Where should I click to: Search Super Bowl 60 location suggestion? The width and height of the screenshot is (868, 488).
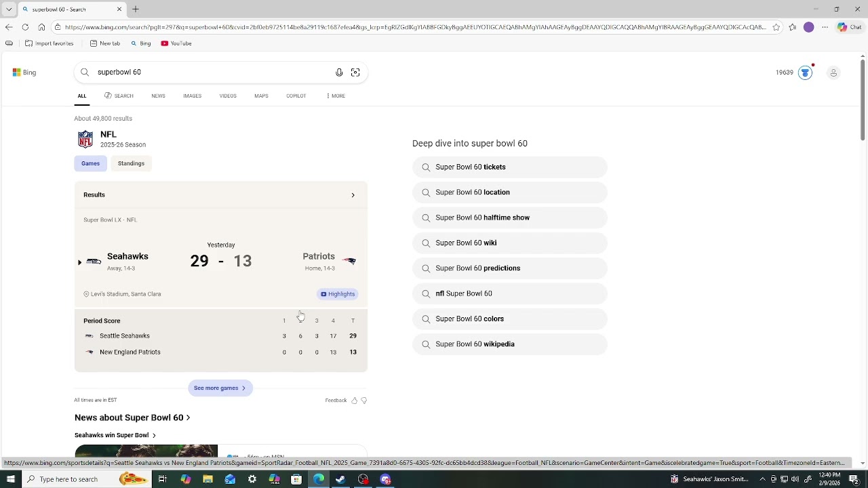coord(509,192)
